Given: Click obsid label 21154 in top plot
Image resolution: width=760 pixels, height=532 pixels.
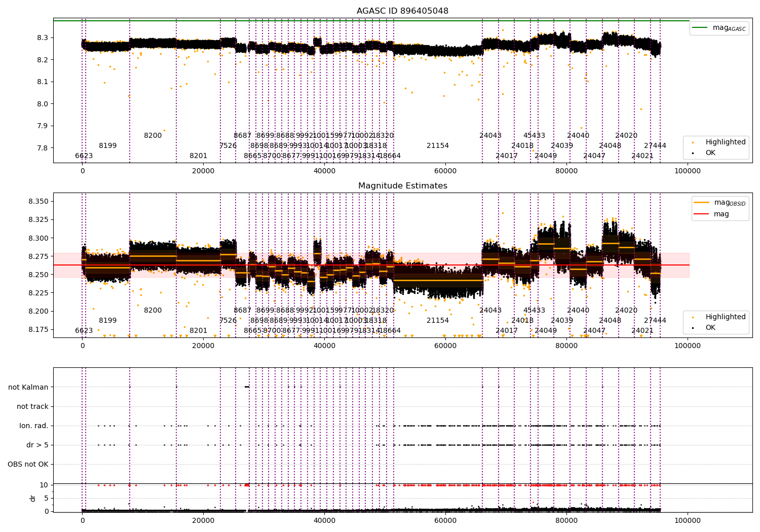Looking at the screenshot, I should [438, 145].
